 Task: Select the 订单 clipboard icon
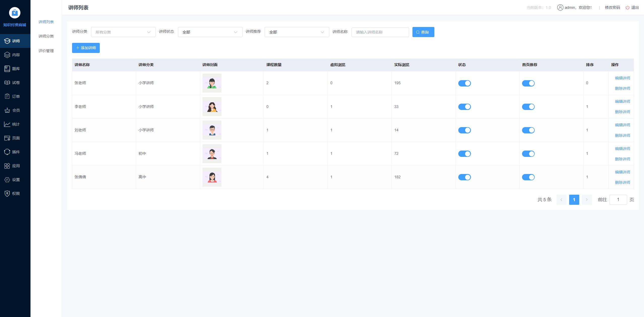click(7, 96)
